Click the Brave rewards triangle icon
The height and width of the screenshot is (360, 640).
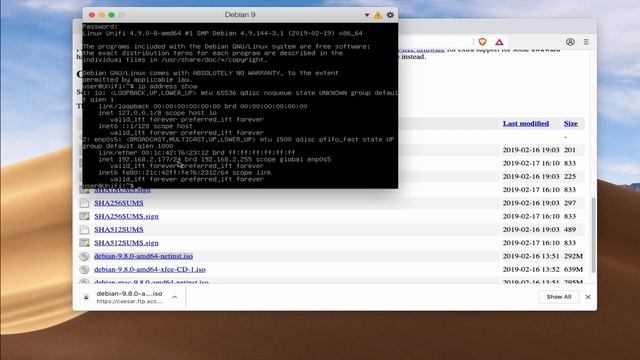[x=499, y=42]
